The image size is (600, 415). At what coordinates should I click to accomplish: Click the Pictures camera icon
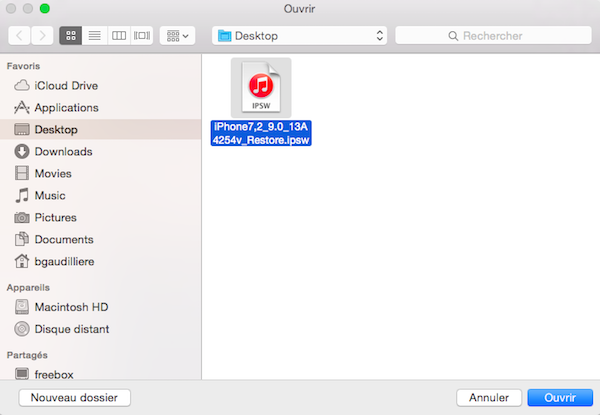coord(22,218)
